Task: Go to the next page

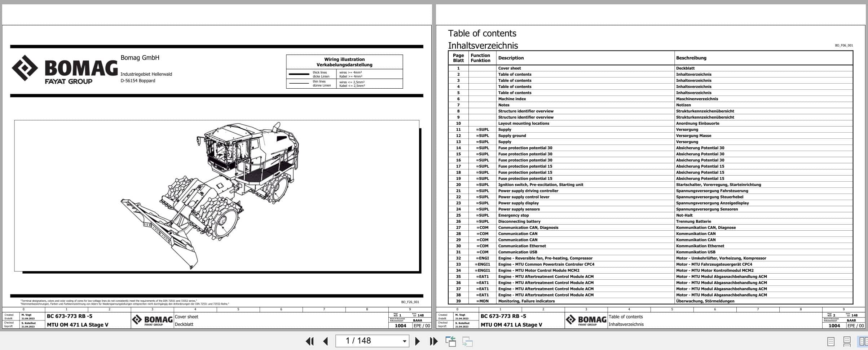Action: (417, 341)
